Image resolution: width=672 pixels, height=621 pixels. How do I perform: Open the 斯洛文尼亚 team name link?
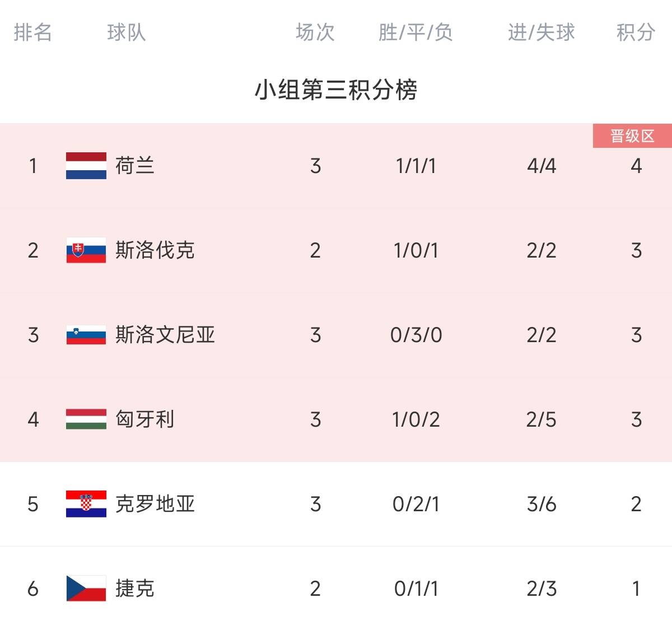165,335
